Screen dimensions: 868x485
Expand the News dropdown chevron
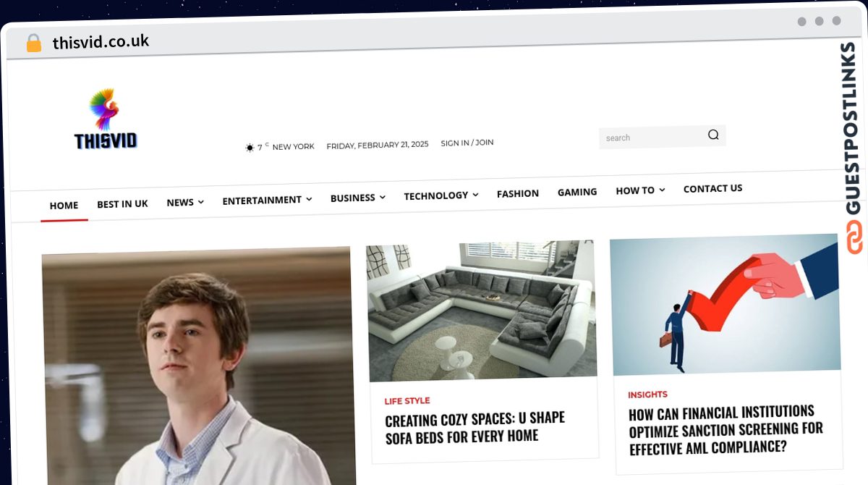click(200, 202)
